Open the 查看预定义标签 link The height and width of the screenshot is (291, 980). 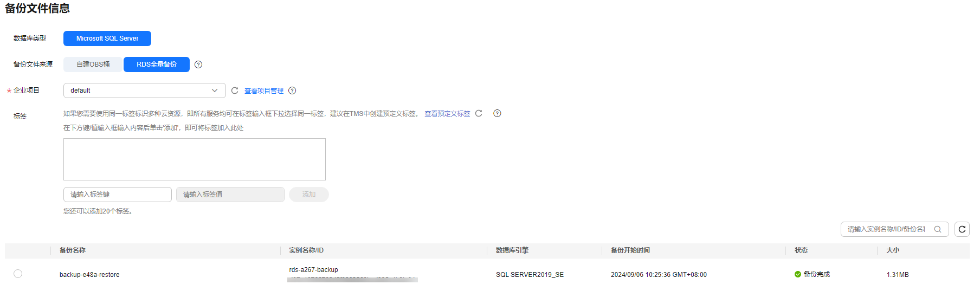click(x=447, y=114)
